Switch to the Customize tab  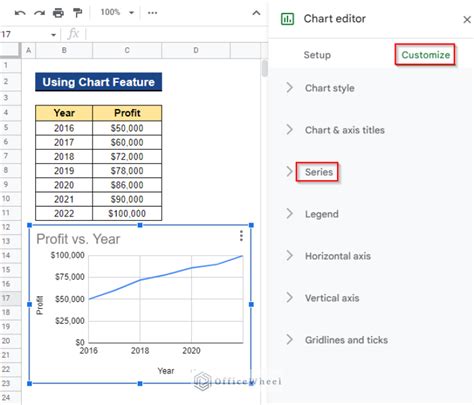[x=425, y=55]
